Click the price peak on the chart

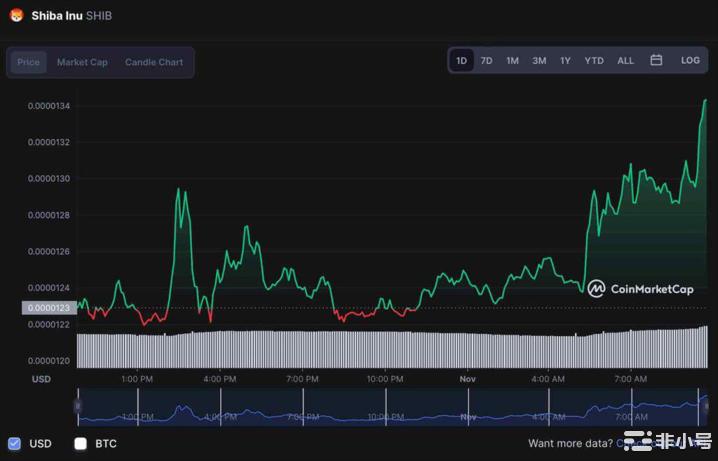point(705,100)
